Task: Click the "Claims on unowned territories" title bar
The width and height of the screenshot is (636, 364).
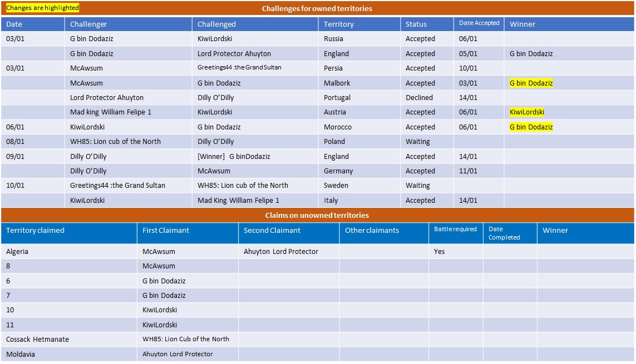Action: pos(317,215)
